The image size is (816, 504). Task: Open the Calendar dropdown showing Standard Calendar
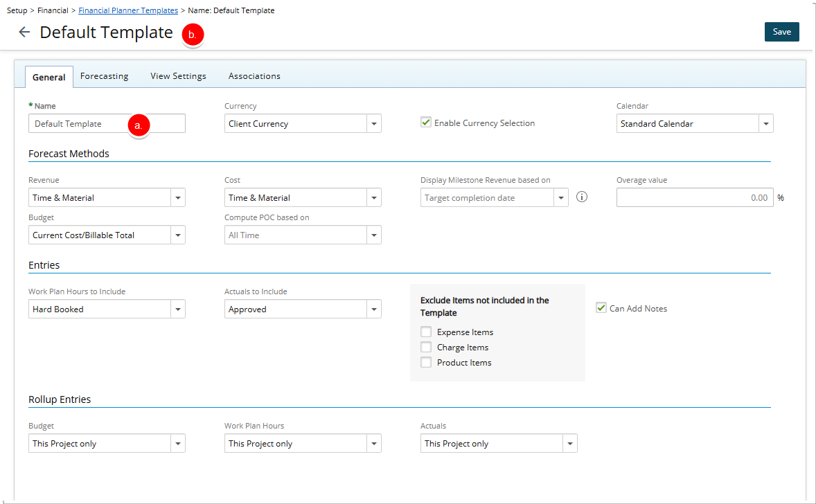[x=764, y=123]
